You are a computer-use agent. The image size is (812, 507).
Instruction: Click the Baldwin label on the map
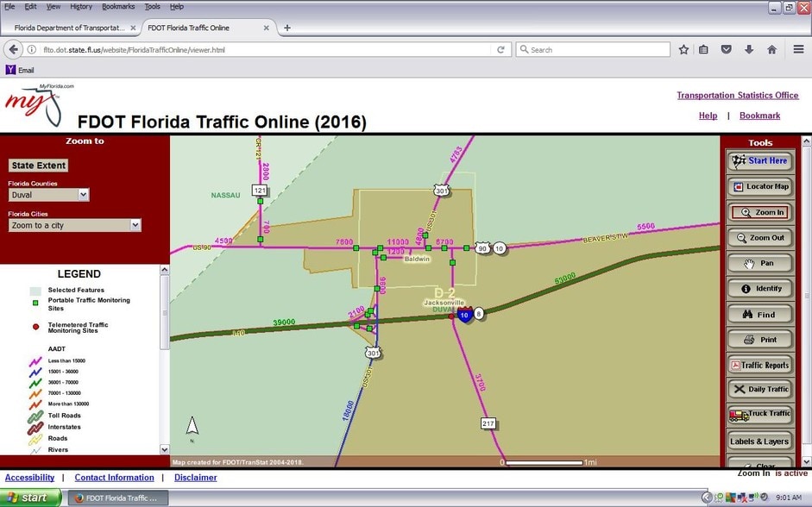tap(417, 259)
